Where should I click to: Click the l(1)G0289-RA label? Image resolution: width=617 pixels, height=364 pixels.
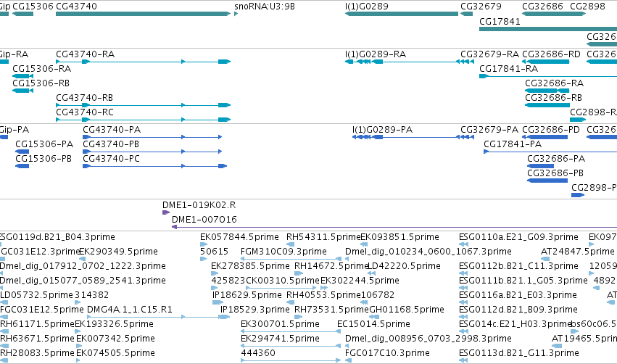click(376, 54)
